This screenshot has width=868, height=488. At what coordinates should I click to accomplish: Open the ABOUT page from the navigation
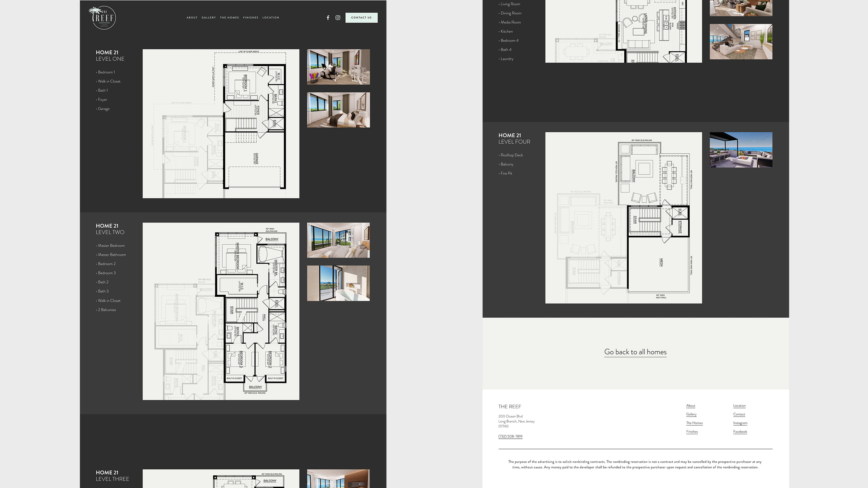click(192, 18)
